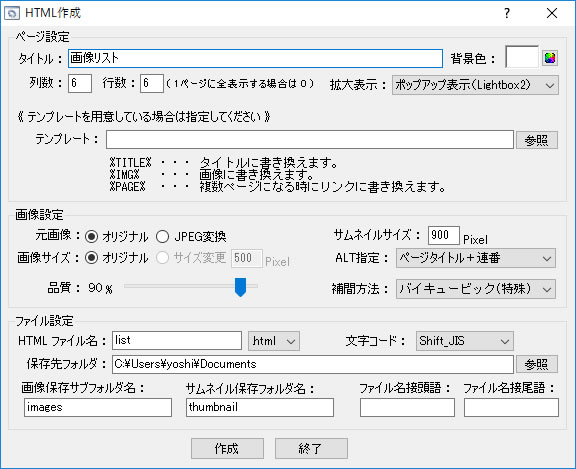Open the html file extension dropdown
The image size is (576, 469).
274,341
